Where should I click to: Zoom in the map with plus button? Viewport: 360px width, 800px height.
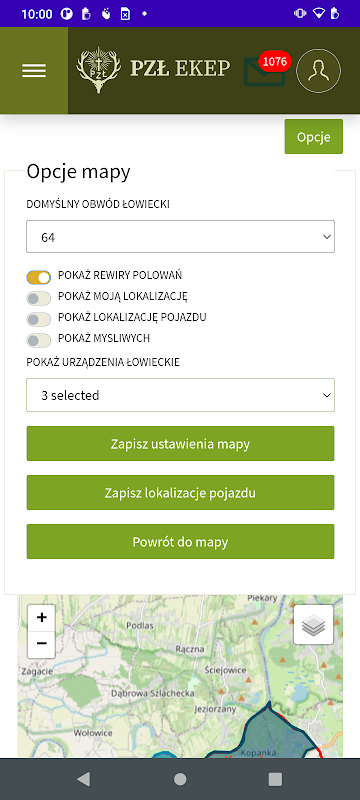click(x=42, y=617)
